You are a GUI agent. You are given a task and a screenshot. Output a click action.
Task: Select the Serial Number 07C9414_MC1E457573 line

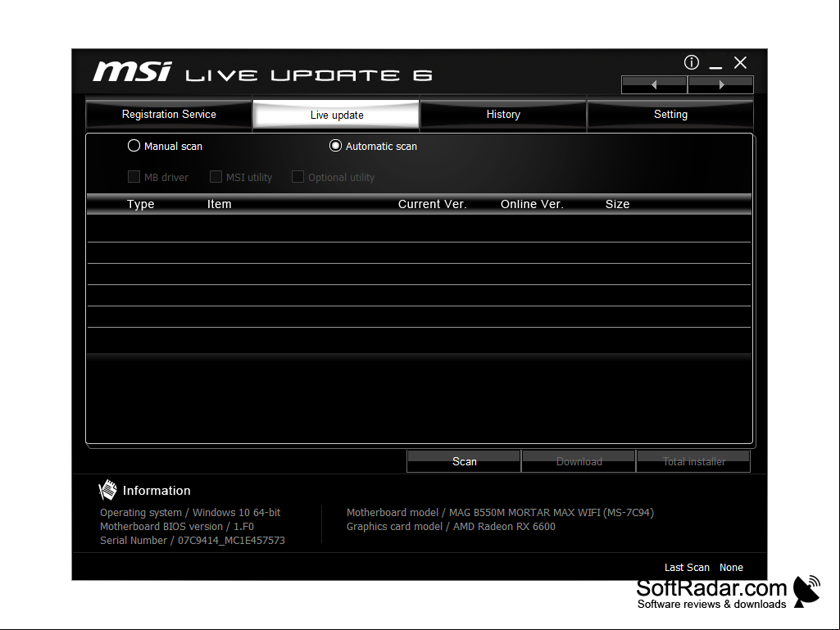[x=193, y=541]
